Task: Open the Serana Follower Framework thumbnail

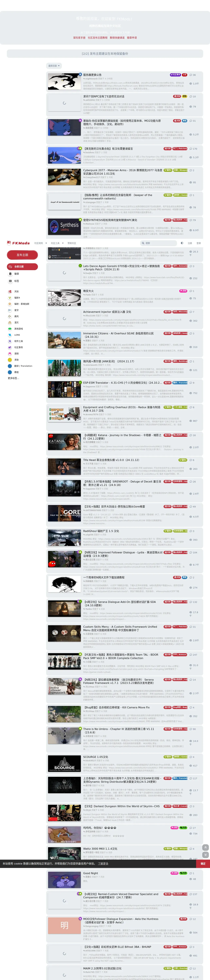Action: pos(64,686)
